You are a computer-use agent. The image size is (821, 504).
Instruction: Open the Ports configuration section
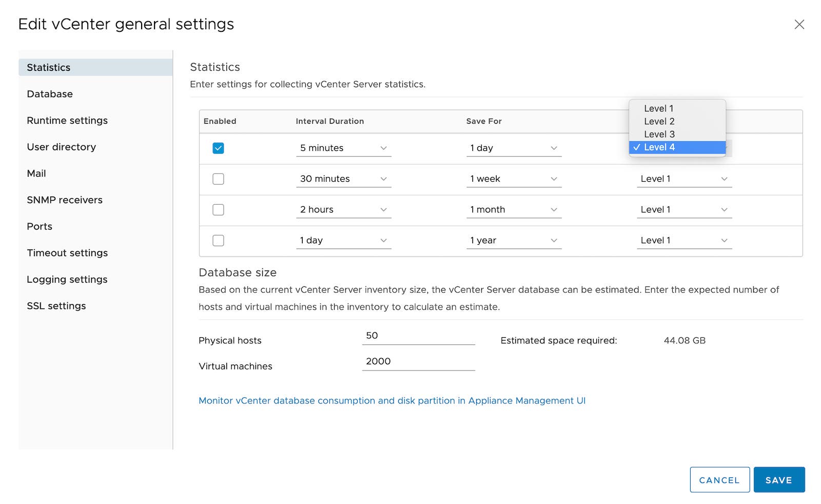coord(39,226)
